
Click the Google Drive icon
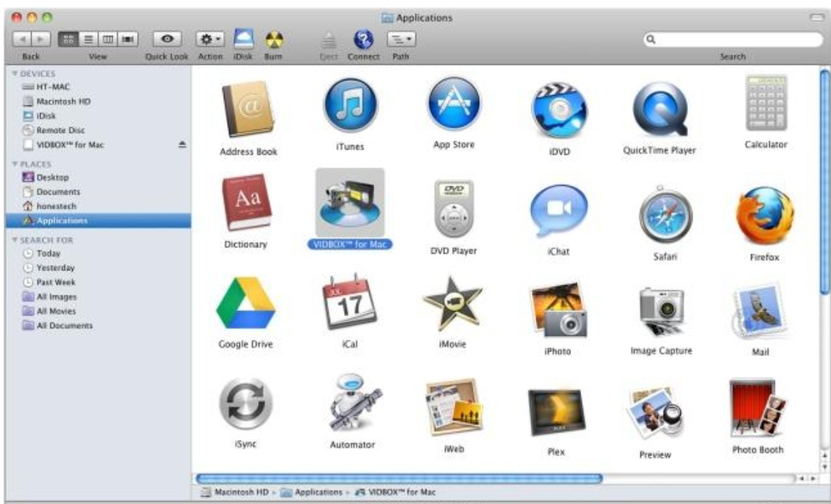click(245, 303)
